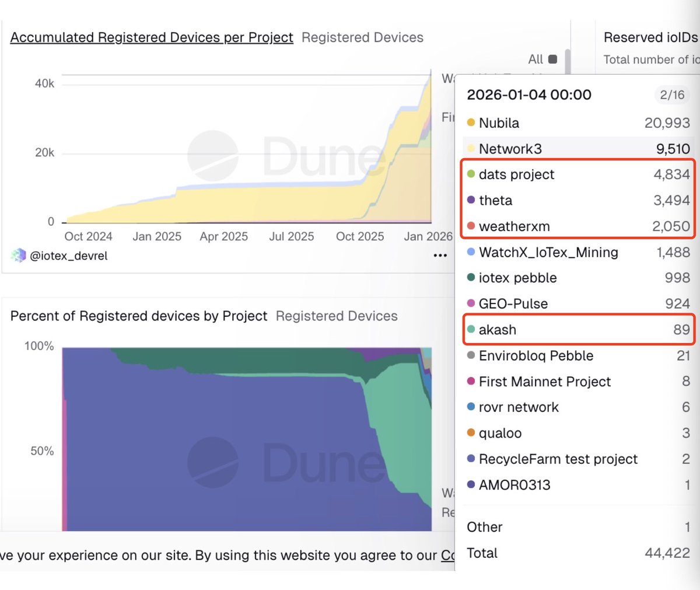The image size is (700, 590).
Task: Select the RecycleFarm test project row
Action: (x=578, y=459)
